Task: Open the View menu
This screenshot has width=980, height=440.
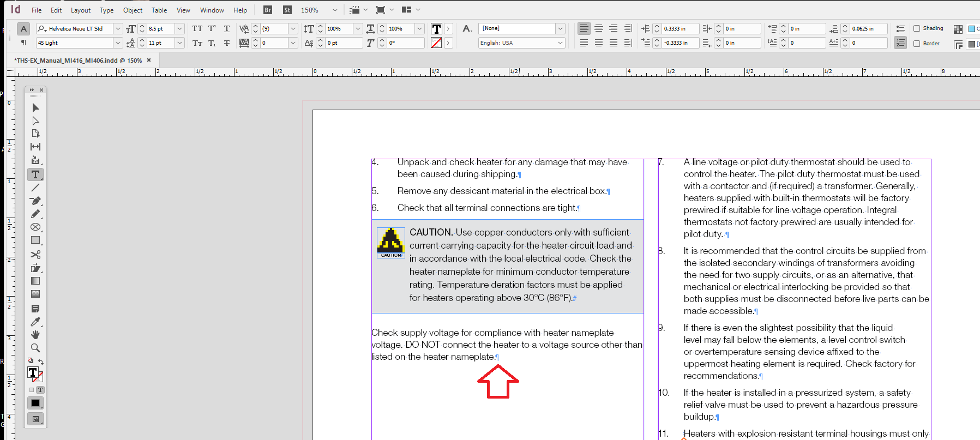Action: tap(183, 10)
